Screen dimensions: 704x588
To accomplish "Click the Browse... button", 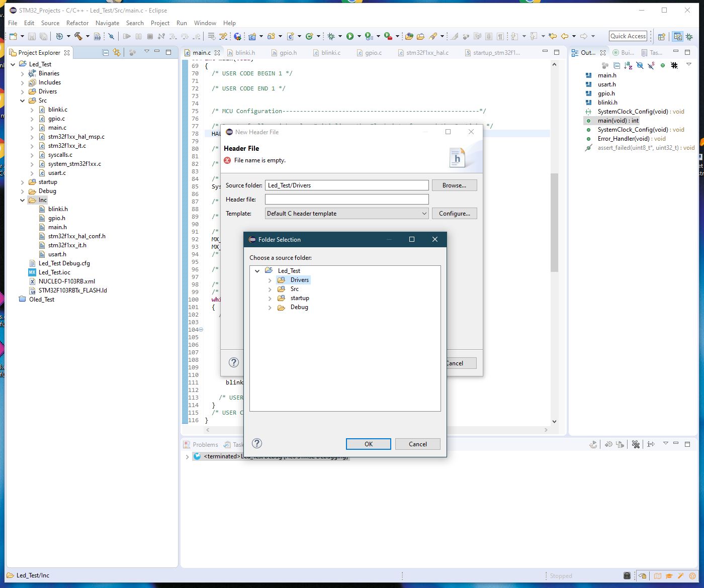I will coord(454,185).
